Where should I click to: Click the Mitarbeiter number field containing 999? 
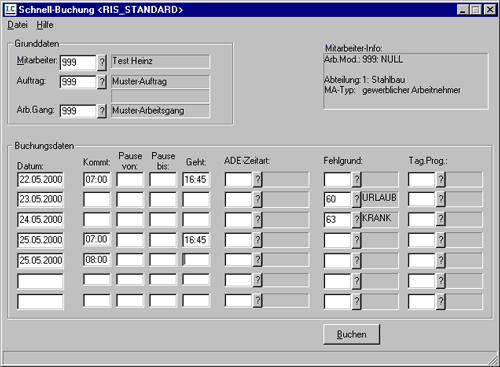point(78,62)
